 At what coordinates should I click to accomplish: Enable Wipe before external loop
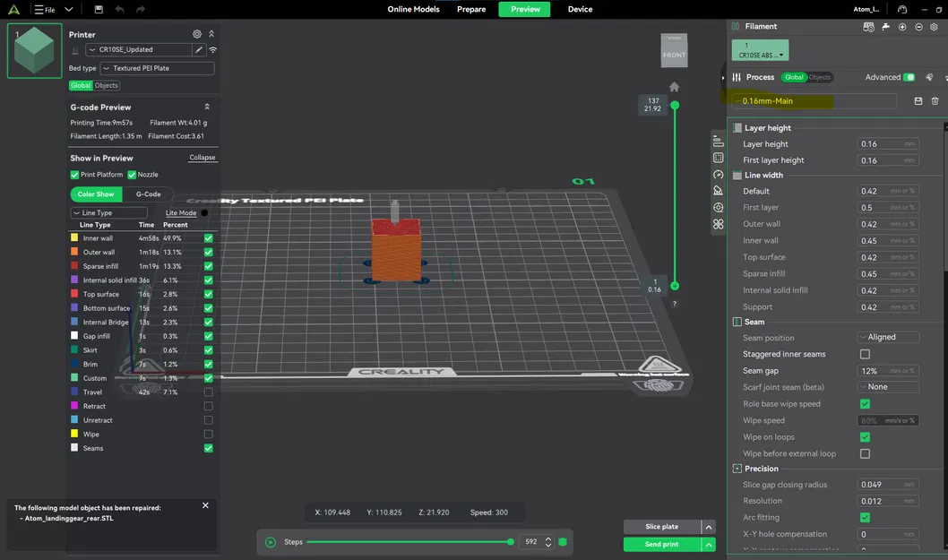tap(866, 453)
